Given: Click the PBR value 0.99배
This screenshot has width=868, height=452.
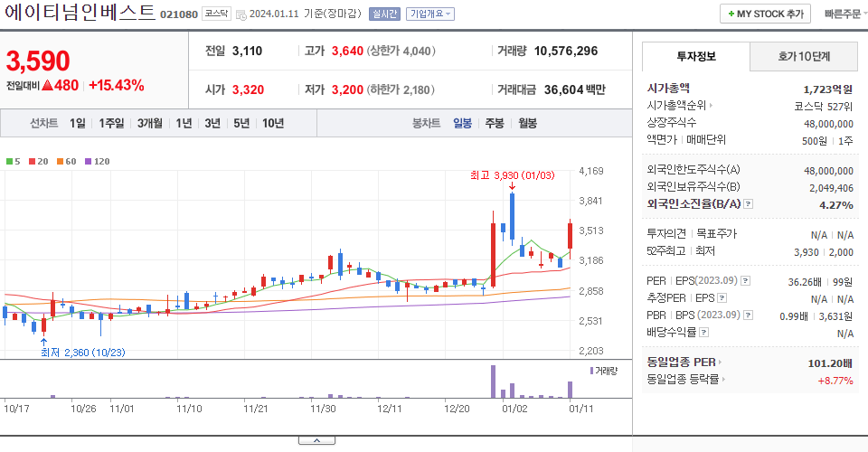Looking at the screenshot, I should coord(794,316).
